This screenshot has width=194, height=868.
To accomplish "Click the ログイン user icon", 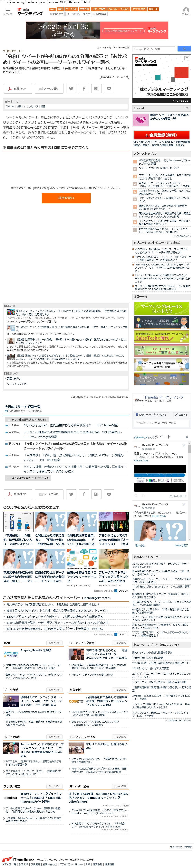I will 186,12.
